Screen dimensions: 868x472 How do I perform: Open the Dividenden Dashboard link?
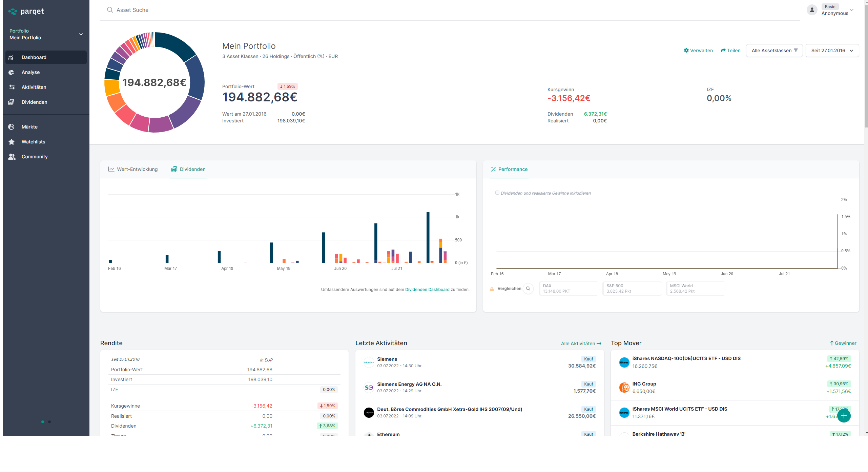pyautogui.click(x=427, y=290)
